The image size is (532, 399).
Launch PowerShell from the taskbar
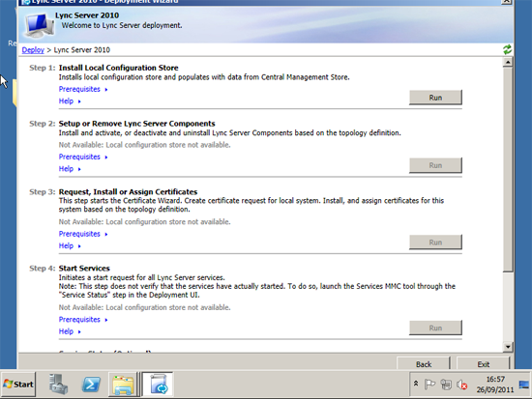tap(91, 385)
